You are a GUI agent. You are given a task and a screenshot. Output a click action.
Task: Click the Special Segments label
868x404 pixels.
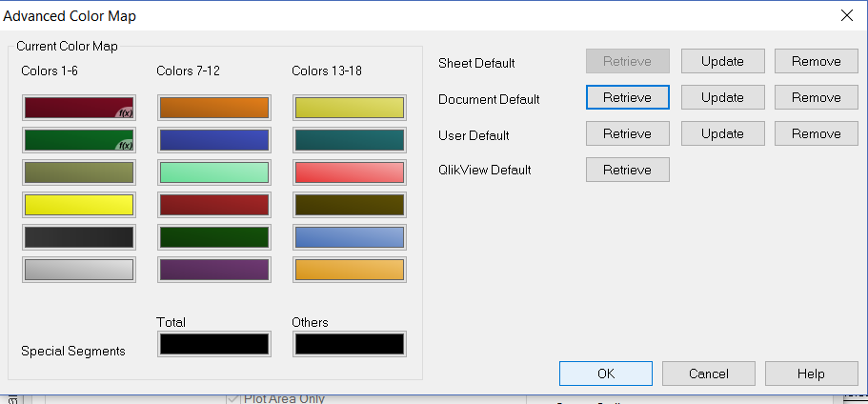pos(73,352)
